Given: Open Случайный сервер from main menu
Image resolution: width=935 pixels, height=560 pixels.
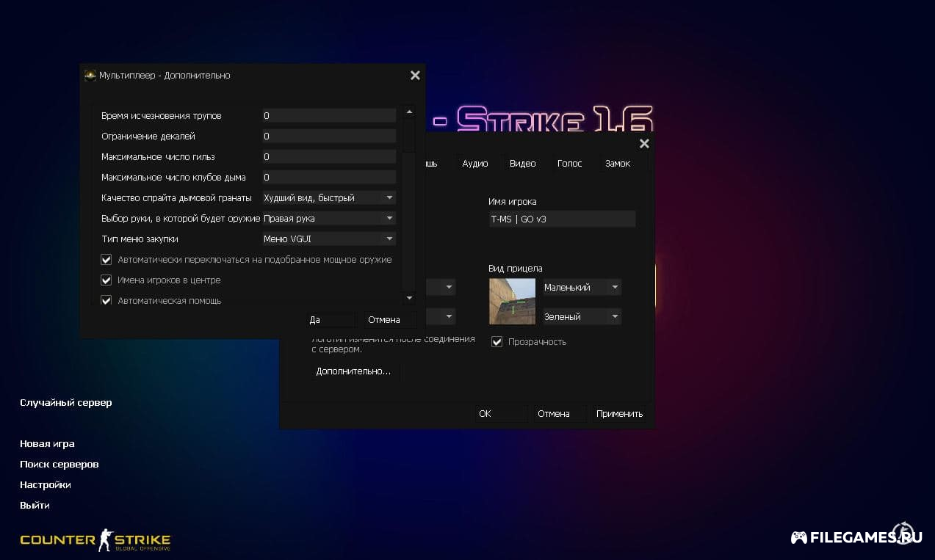Looking at the screenshot, I should point(66,402).
